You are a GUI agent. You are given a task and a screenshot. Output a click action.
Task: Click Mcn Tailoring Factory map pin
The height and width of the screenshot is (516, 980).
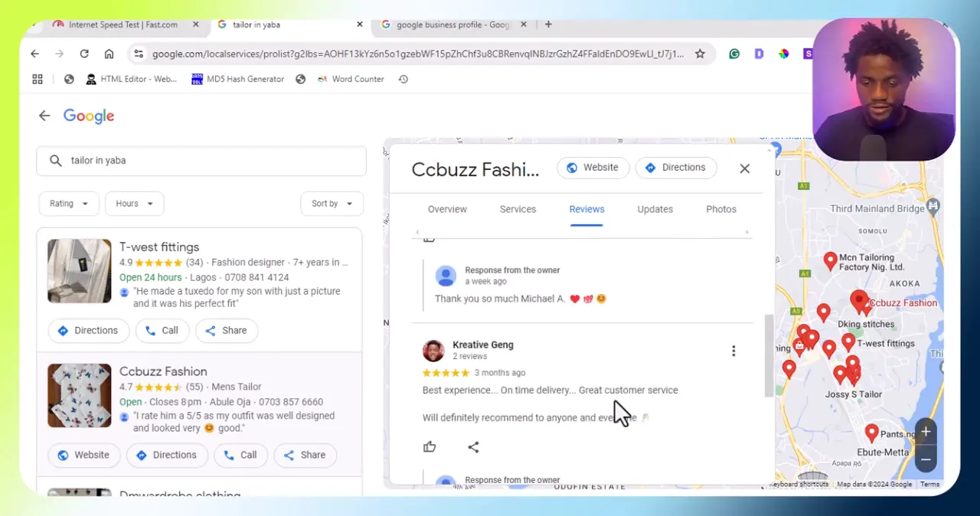(x=830, y=261)
